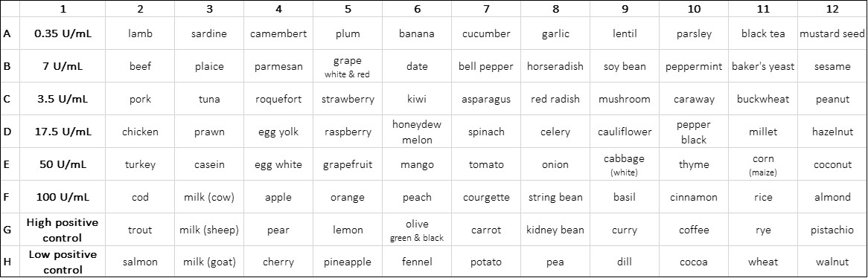Select the Low positive control cell
The width and height of the screenshot is (868, 278).
(x=63, y=262)
